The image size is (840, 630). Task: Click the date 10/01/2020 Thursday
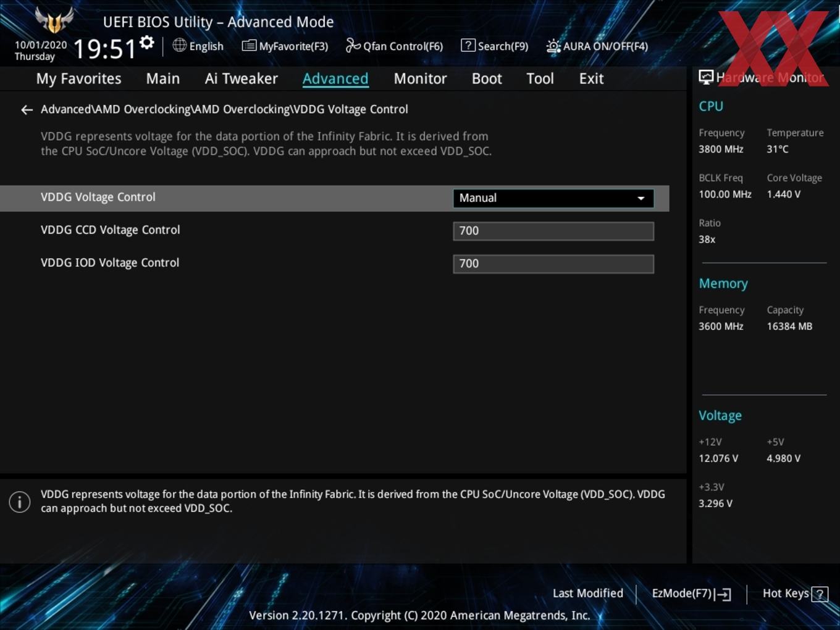(41, 51)
